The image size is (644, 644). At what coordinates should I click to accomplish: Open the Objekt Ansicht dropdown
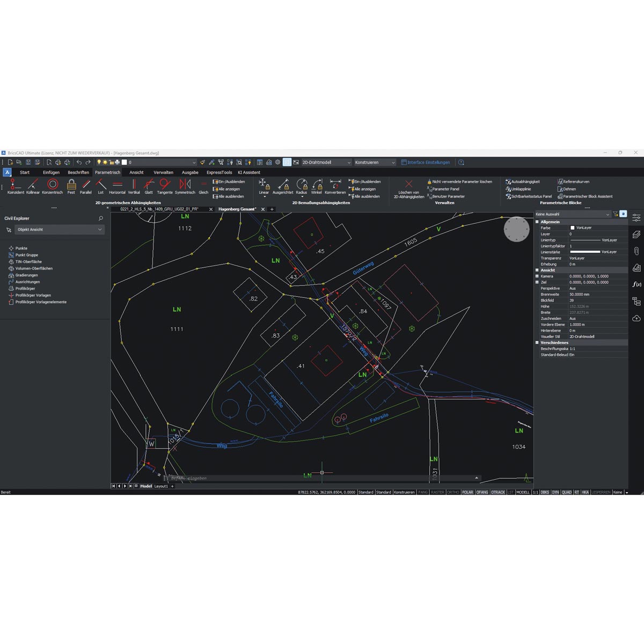point(59,230)
